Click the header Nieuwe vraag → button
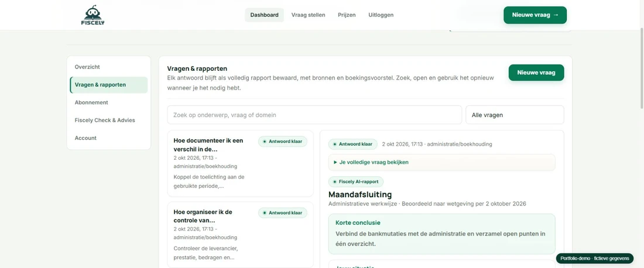Image resolution: width=644 pixels, height=268 pixels. (x=535, y=15)
